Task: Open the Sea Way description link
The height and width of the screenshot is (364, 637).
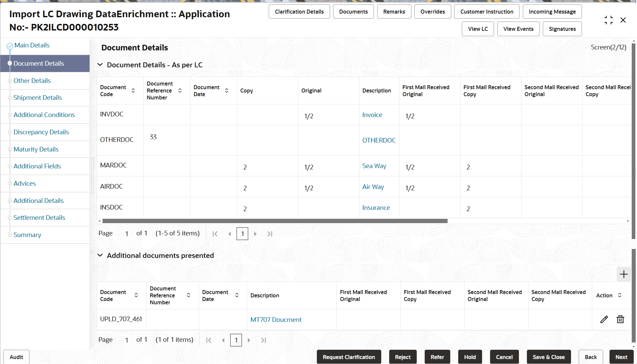Action: (x=374, y=166)
